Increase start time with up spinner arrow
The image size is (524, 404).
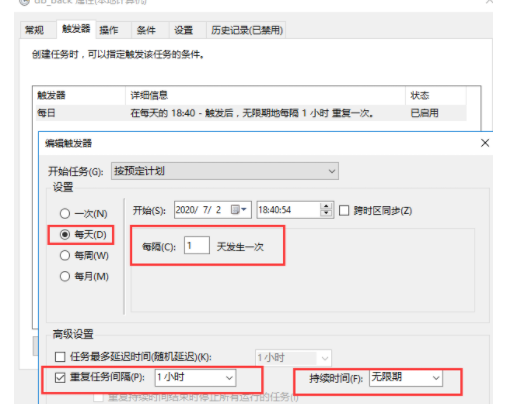click(x=326, y=206)
